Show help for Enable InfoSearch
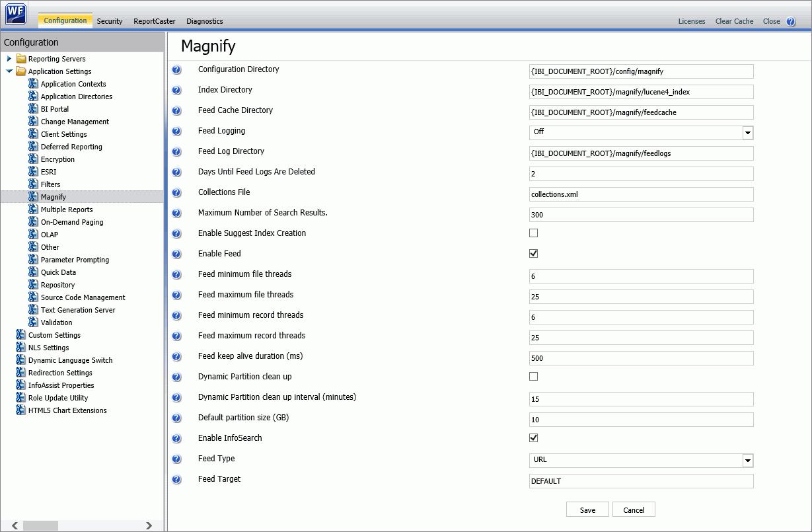 coord(176,439)
